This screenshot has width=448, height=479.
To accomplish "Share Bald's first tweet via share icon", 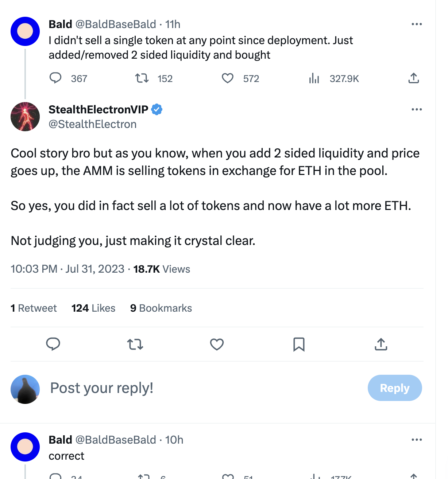I will pos(413,78).
